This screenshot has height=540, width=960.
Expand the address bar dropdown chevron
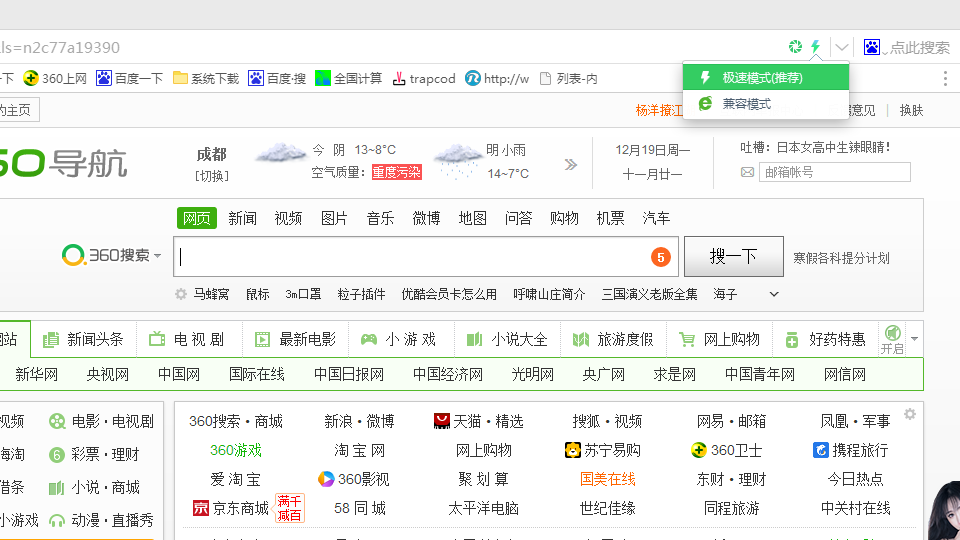tap(842, 47)
